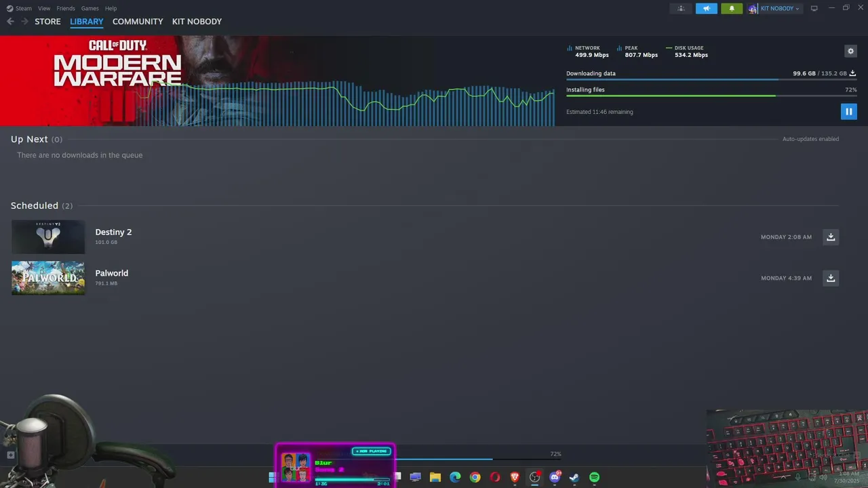Open the blue announcements megaphone button

point(707,8)
